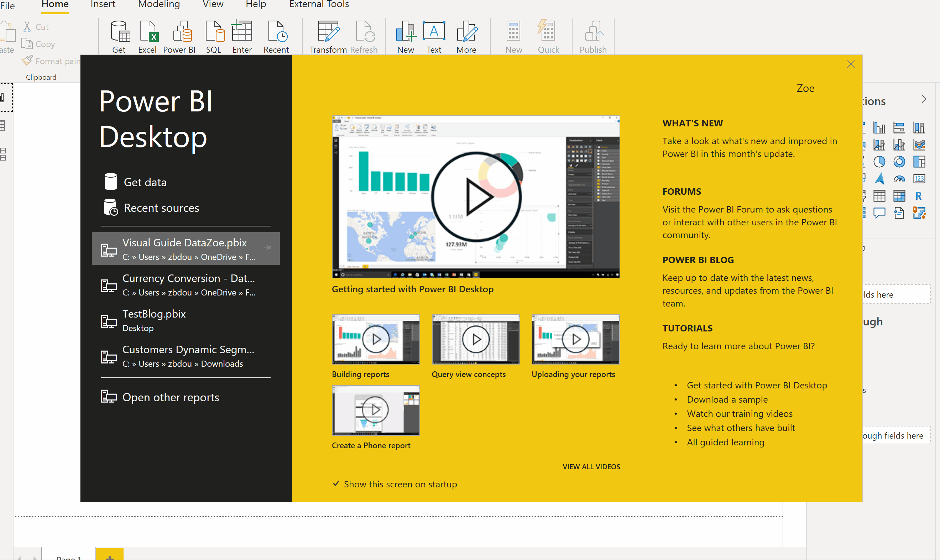Open the Download a sample link
The width and height of the screenshot is (940, 560).
pyautogui.click(x=727, y=399)
